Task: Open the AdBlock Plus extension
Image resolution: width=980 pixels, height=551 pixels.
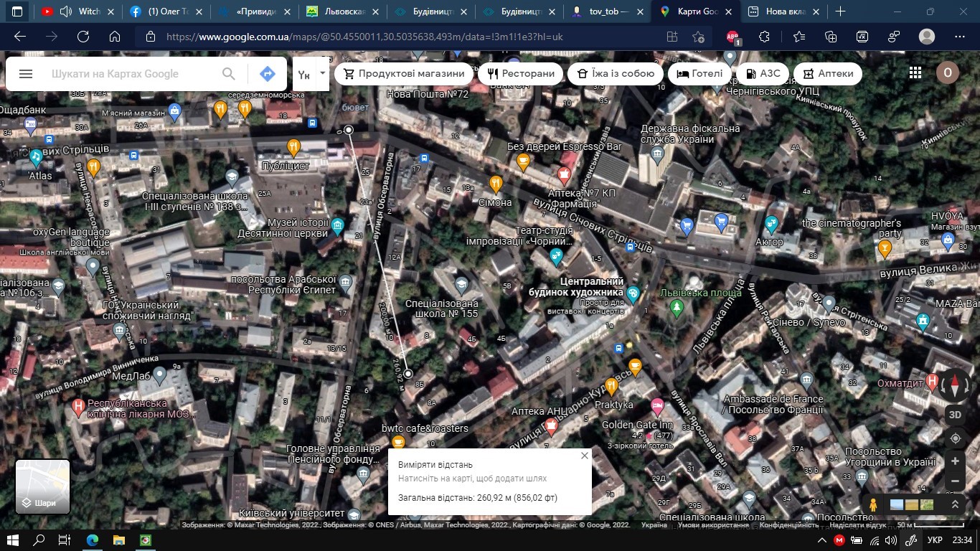Action: (x=732, y=37)
